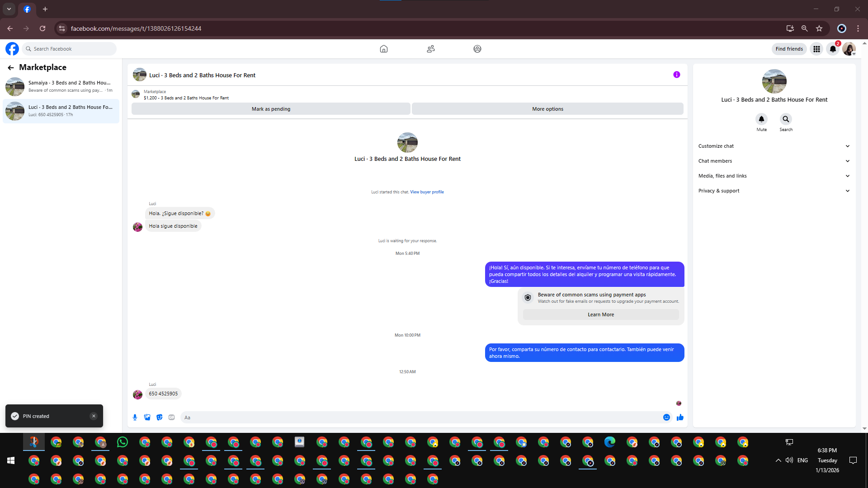Mute this conversation with bell icon

(x=761, y=119)
